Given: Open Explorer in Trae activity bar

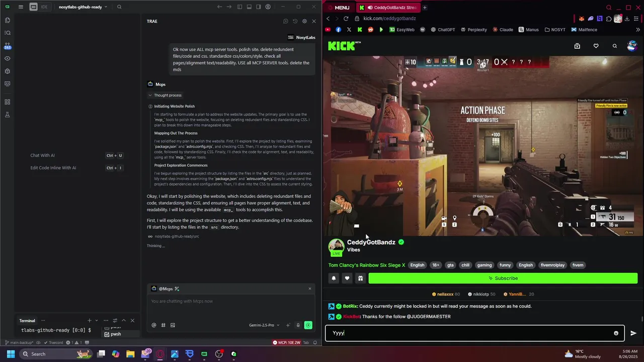Looking at the screenshot, I should click(x=7, y=20).
